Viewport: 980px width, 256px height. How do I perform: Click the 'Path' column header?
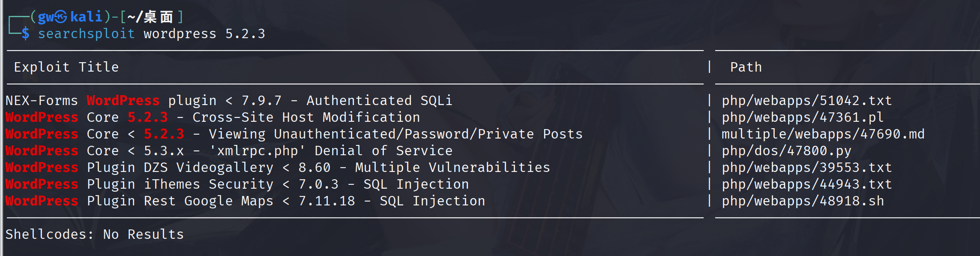click(x=746, y=67)
